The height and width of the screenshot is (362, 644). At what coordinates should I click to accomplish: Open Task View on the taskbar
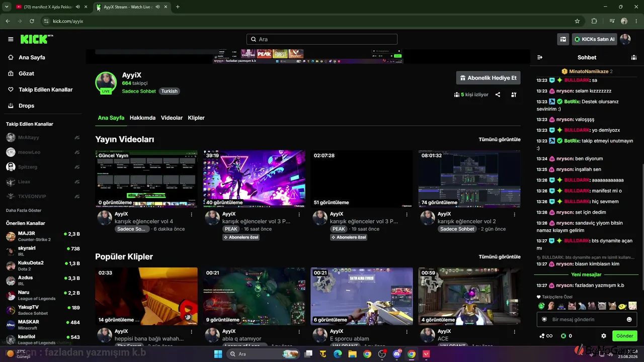point(308,354)
